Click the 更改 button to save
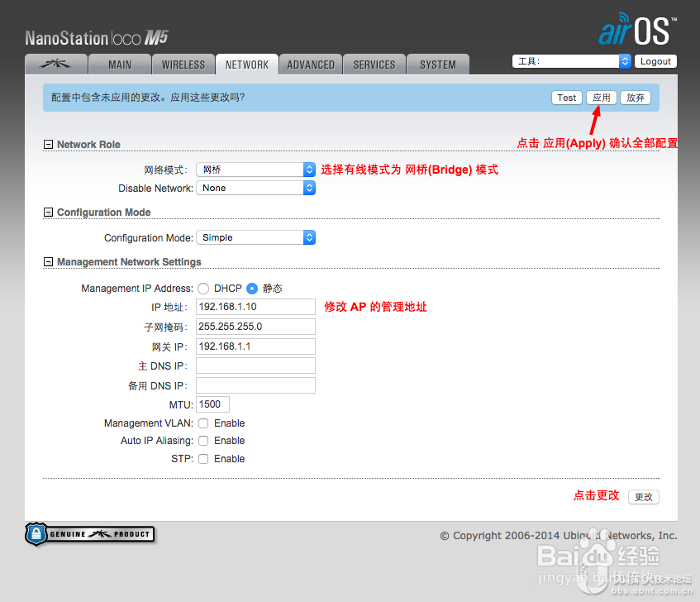Viewport: 700px width, 602px height. (643, 496)
